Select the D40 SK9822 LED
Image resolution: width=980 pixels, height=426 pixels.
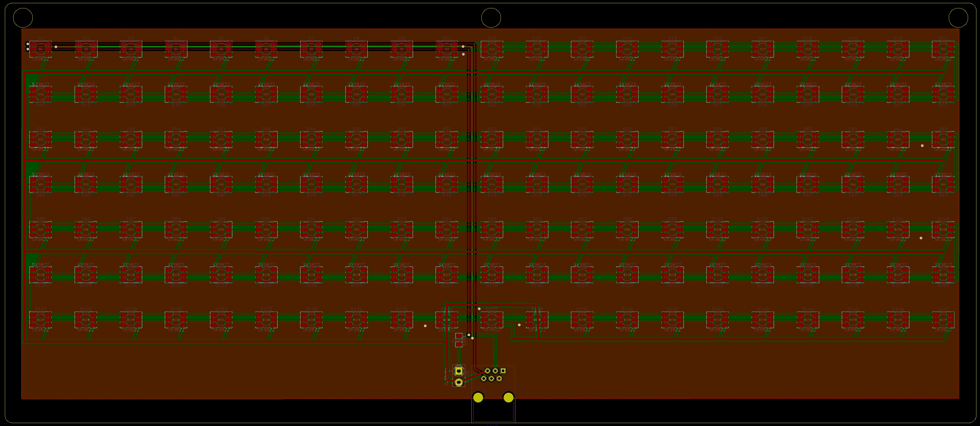(131, 94)
